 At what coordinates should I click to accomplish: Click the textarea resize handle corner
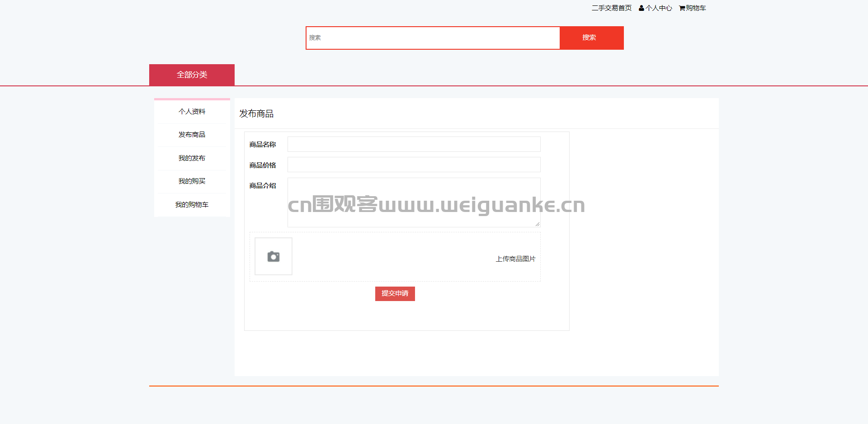click(x=538, y=224)
